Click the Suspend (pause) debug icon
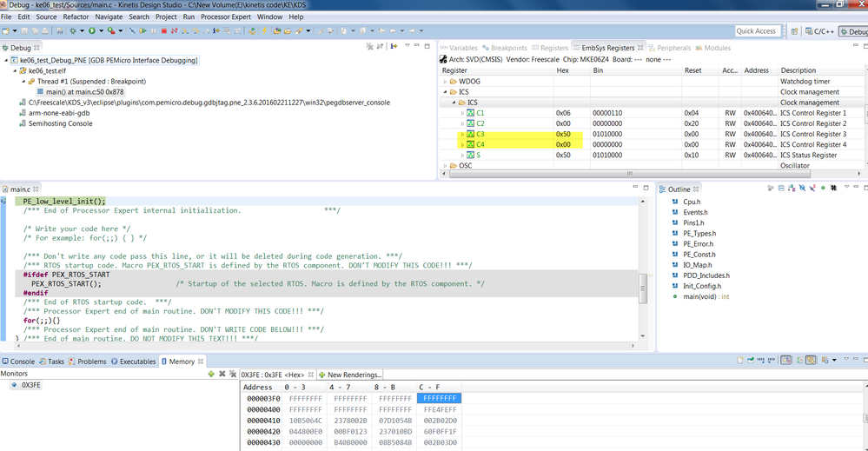868x451 pixels. click(154, 31)
